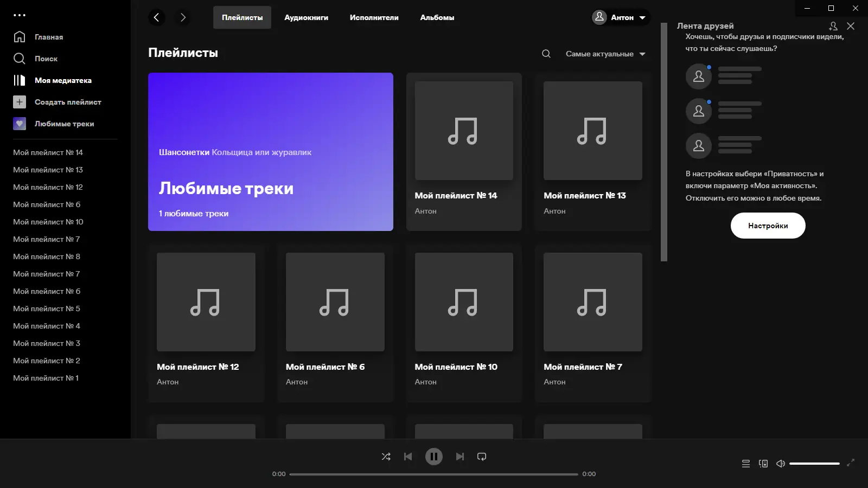The width and height of the screenshot is (868, 488).
Task: Open the Самые актуальные sorting dropdown
Action: pyautogui.click(x=599, y=54)
